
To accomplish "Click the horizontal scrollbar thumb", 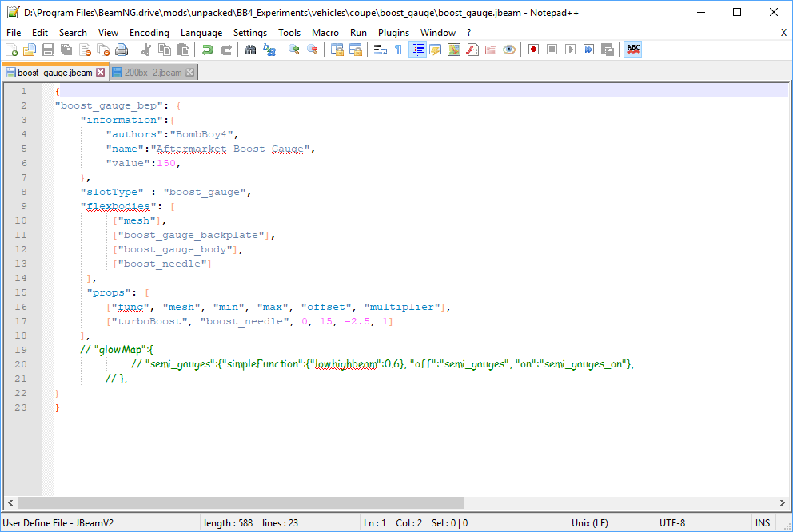I will (x=241, y=502).
